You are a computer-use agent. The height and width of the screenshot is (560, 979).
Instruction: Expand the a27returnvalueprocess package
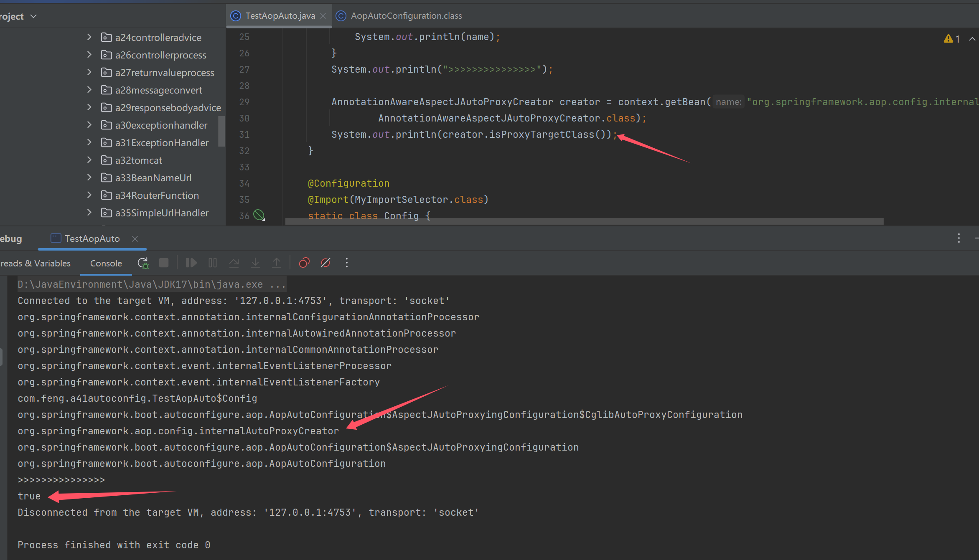89,72
